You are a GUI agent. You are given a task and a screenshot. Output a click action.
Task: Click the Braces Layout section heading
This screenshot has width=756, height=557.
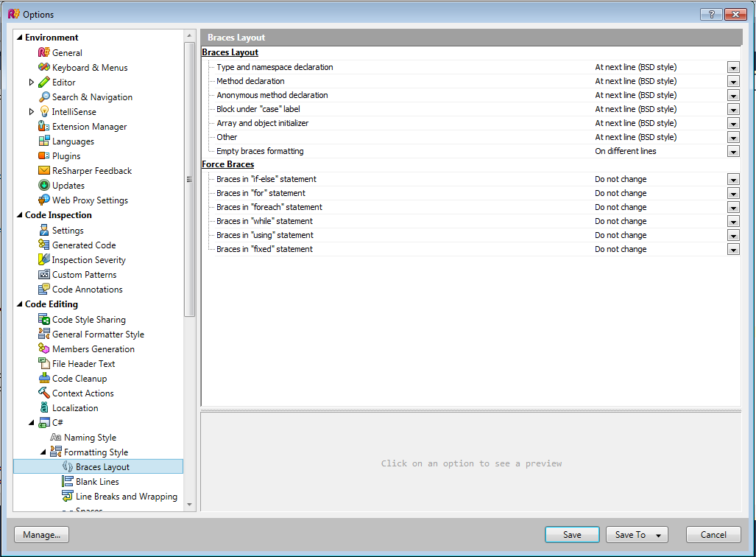tap(230, 52)
